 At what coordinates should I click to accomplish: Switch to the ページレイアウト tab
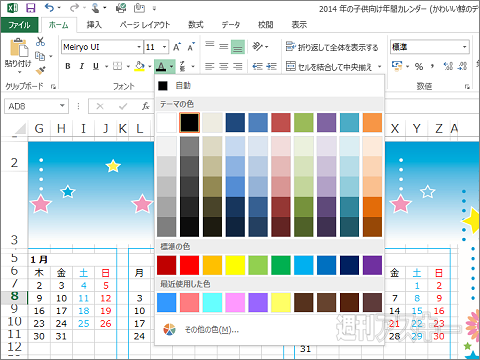pos(145,25)
